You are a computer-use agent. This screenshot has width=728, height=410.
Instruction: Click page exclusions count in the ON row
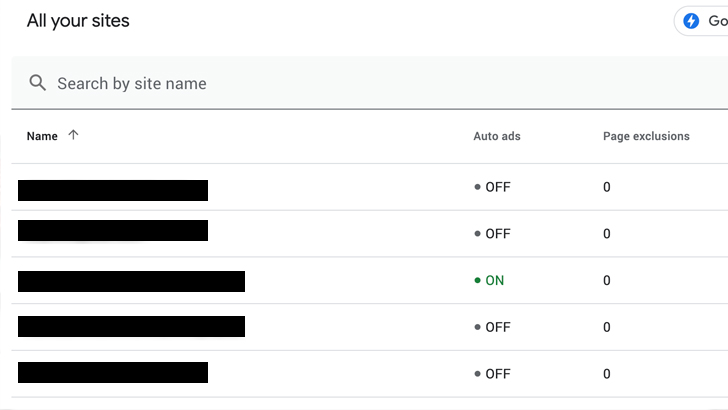pyautogui.click(x=607, y=281)
